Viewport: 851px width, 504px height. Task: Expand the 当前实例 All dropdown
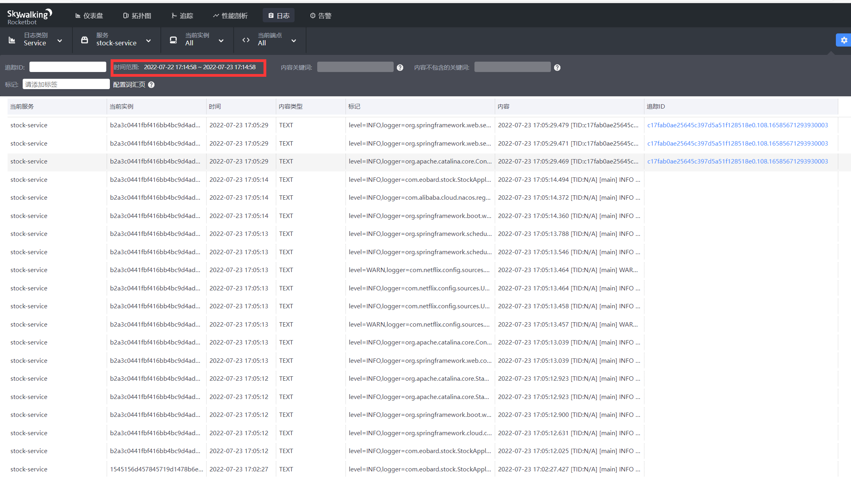coord(221,41)
